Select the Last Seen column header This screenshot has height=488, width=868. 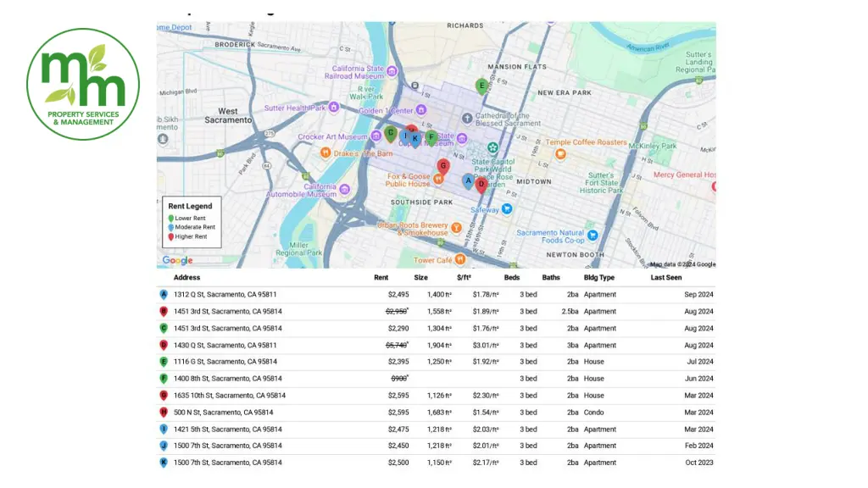tap(666, 278)
